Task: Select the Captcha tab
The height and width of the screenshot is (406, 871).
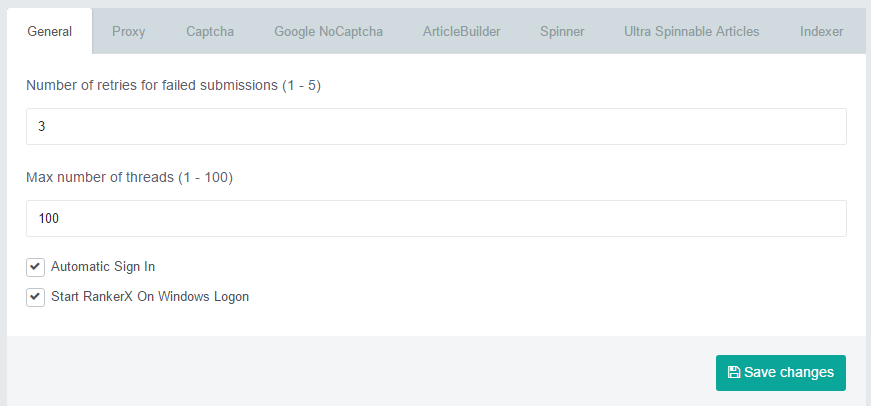Action: (x=209, y=31)
